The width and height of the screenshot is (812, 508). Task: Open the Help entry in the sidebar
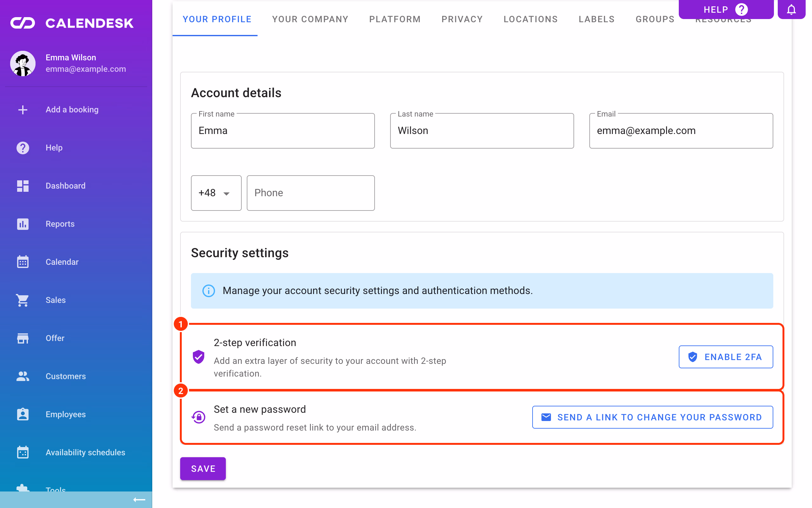[76, 148]
